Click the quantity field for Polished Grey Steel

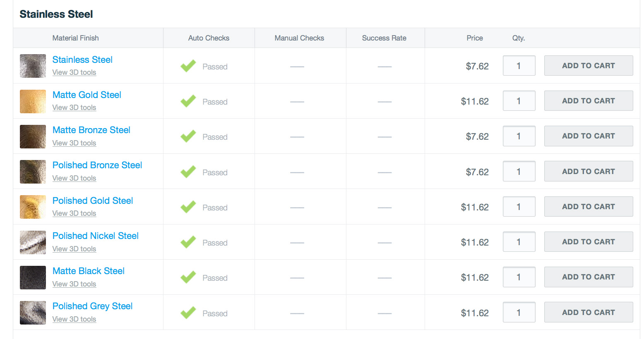pos(519,313)
